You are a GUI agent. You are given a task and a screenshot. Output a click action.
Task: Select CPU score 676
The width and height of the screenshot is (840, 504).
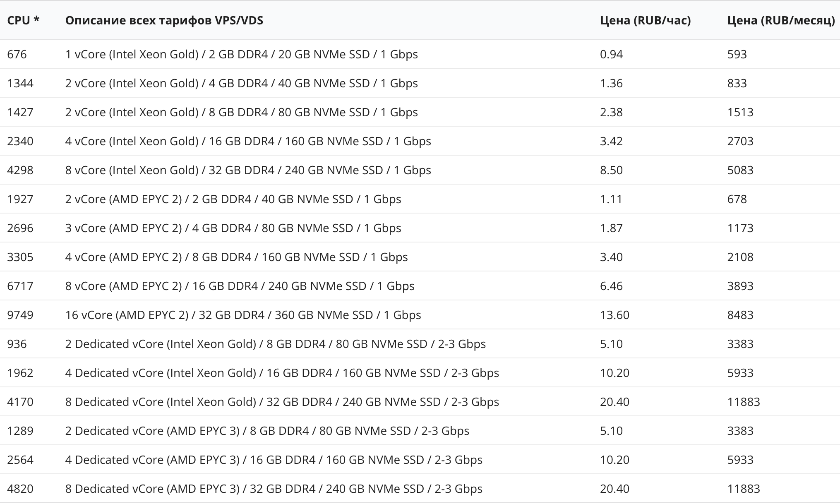click(x=17, y=54)
